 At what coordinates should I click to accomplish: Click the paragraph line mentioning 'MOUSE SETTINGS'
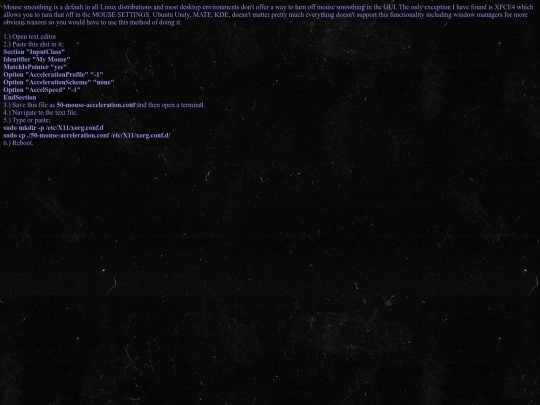(265, 14)
